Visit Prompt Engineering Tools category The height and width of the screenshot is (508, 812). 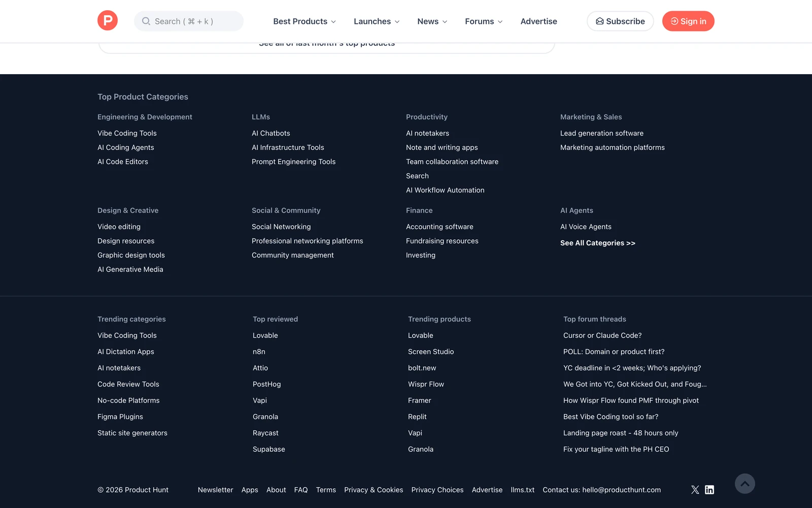294,162
